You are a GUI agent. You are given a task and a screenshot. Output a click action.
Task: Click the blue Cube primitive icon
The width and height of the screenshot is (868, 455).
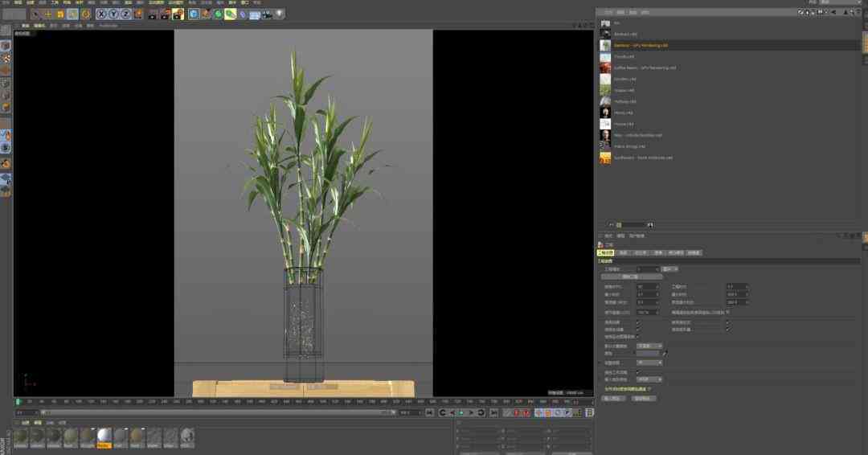coord(194,14)
